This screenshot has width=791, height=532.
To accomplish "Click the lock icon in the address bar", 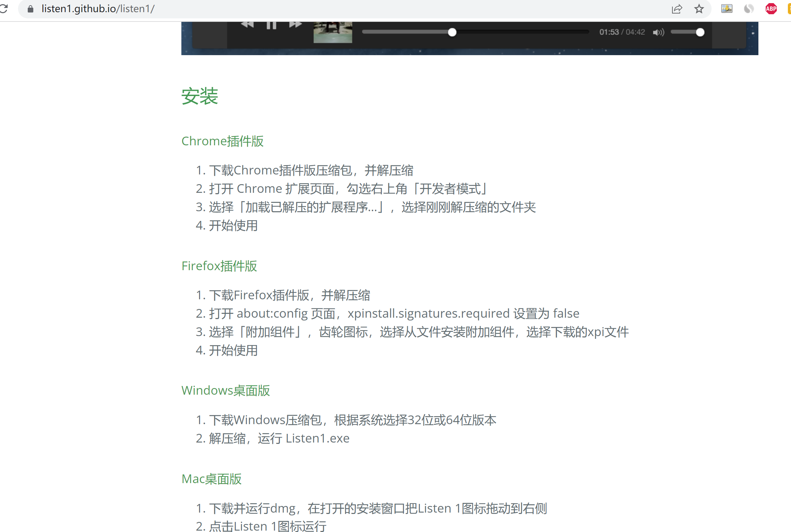I will tap(31, 9).
